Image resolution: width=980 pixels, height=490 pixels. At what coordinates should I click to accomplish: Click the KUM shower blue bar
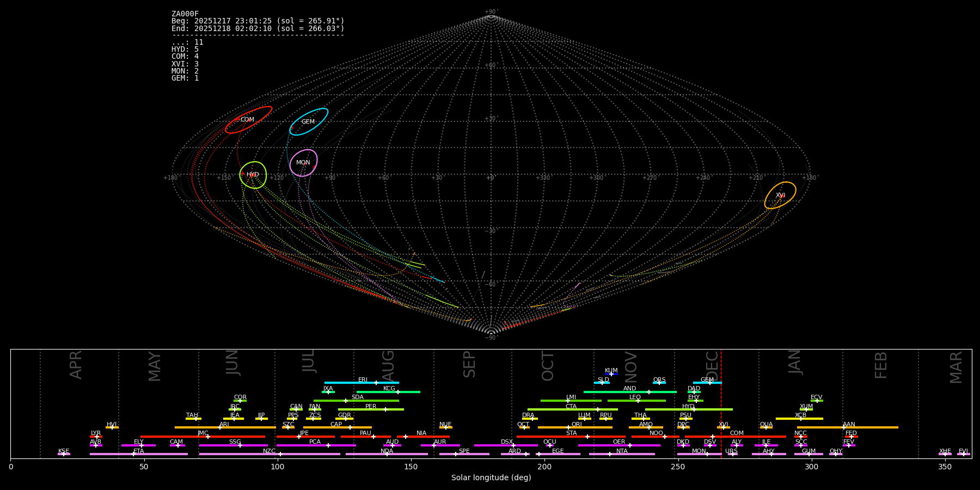pos(611,374)
